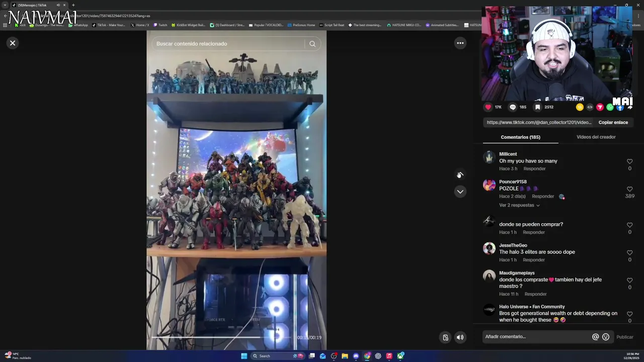Click the share arrow icon
This screenshot has height=362, width=644.
click(x=629, y=107)
